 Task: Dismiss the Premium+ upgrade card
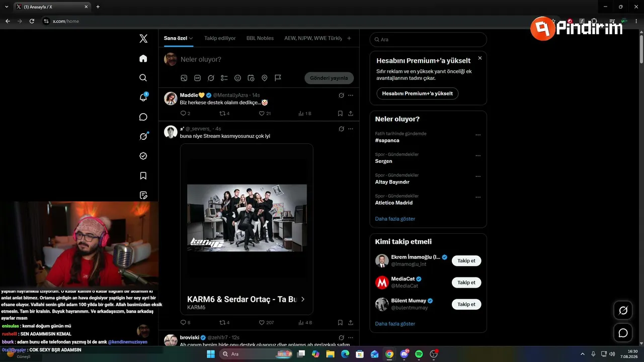pyautogui.click(x=480, y=58)
